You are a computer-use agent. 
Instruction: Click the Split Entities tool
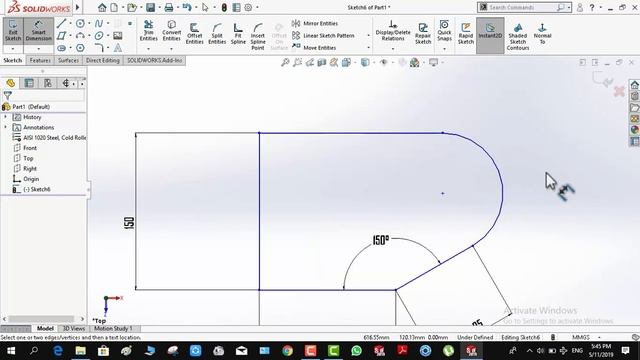[x=217, y=33]
